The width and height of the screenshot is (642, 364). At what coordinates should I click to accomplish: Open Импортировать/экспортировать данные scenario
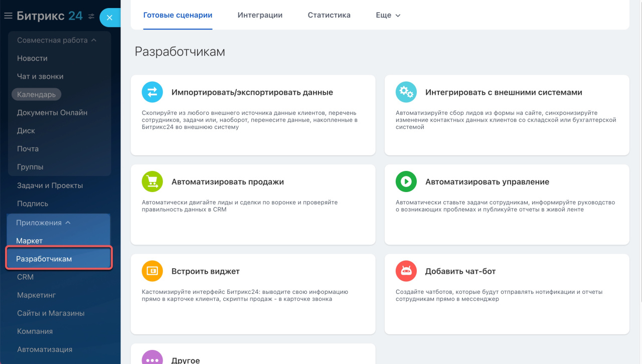(x=252, y=92)
